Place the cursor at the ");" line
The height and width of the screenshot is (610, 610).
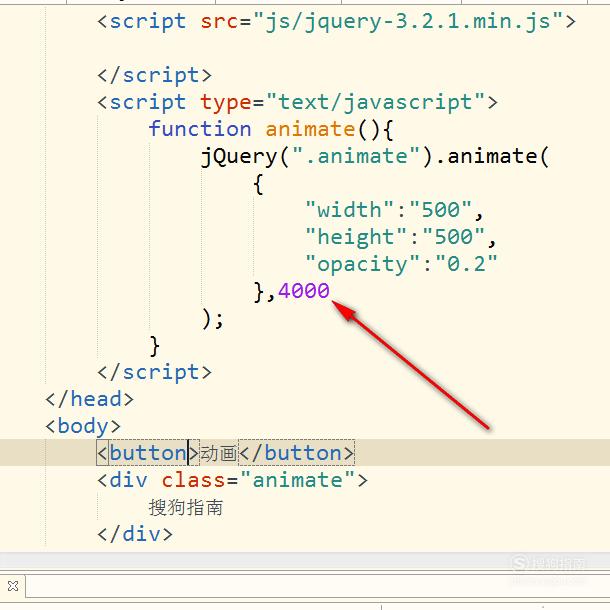point(212,319)
